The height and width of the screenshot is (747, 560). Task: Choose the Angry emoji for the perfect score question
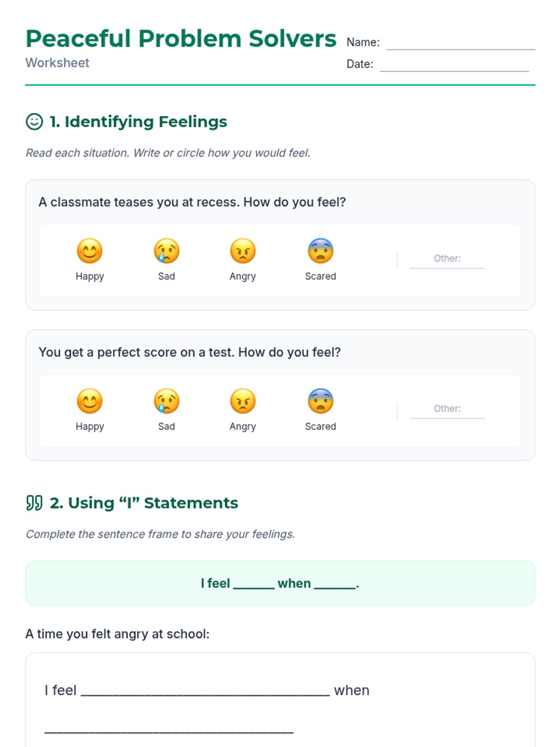(x=243, y=402)
